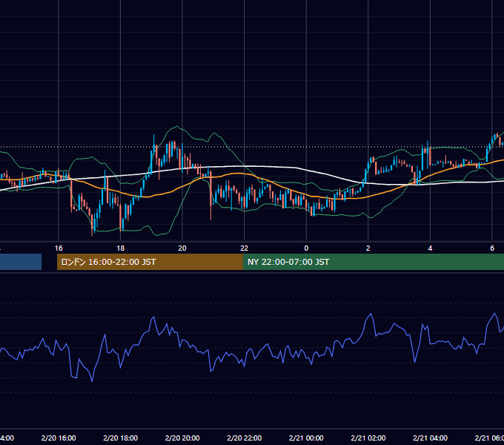This screenshot has width=504, height=445.
Task: Click the 2/21 04:00 date label
Action: pyautogui.click(x=430, y=438)
